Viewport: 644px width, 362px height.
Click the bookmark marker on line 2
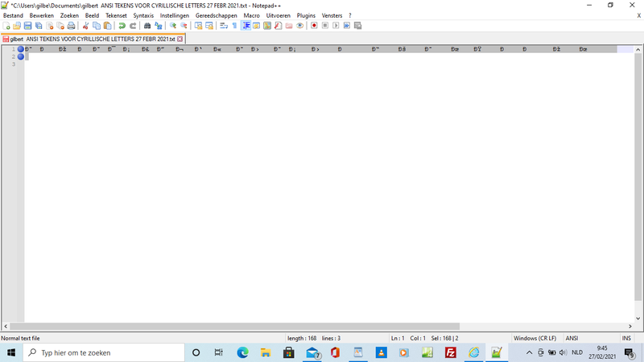coord(21,56)
